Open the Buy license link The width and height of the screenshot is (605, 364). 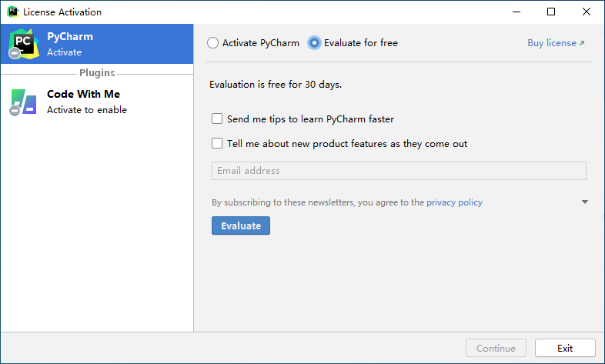552,43
